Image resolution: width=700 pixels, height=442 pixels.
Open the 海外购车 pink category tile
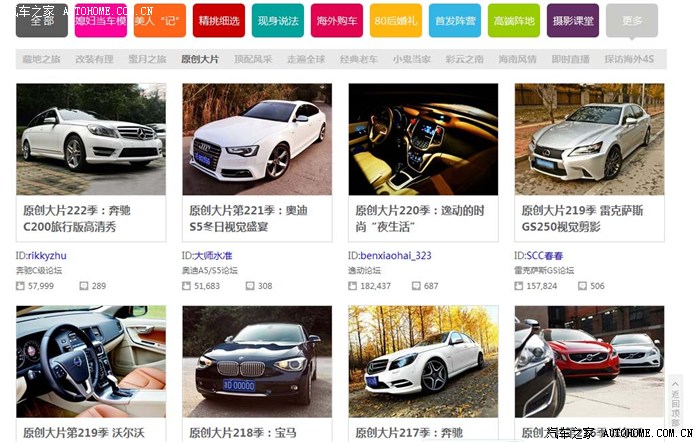[x=337, y=21]
